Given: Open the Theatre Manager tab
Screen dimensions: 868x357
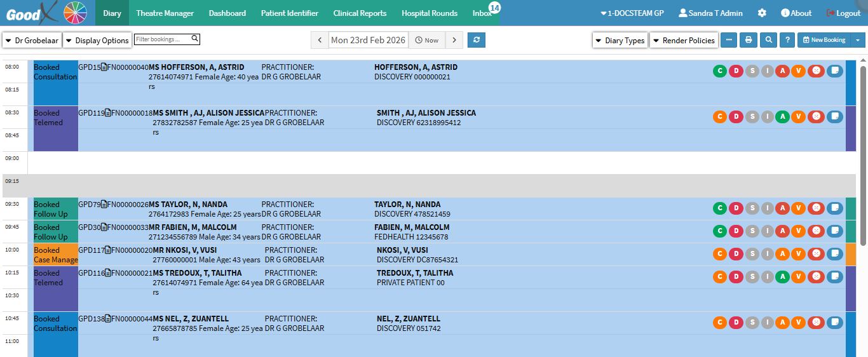Looking at the screenshot, I should 165,13.
